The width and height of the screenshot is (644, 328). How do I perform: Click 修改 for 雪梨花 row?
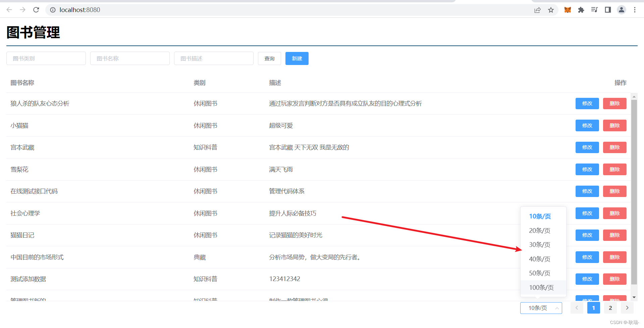pyautogui.click(x=587, y=170)
